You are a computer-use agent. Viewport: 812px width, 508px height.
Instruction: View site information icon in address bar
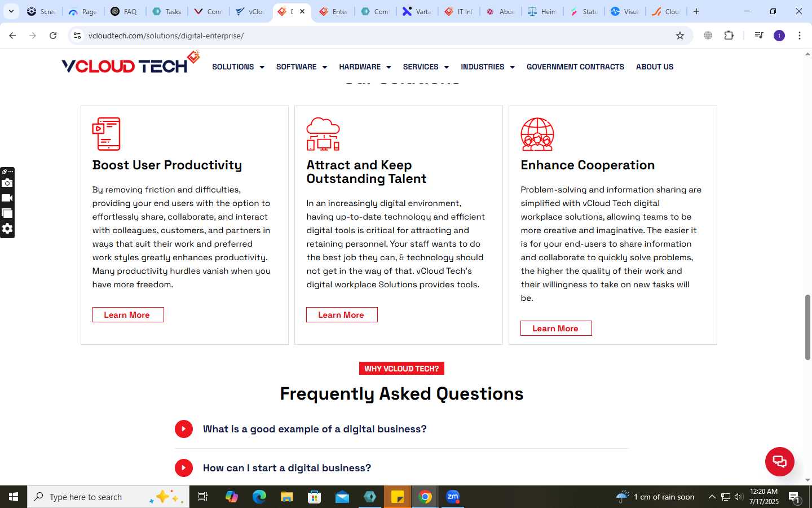pyautogui.click(x=77, y=36)
